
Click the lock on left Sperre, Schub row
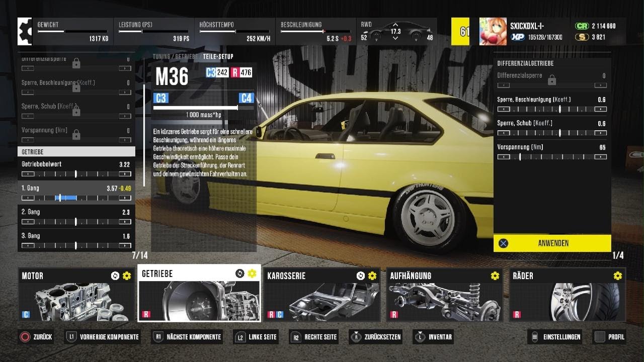pos(76,111)
